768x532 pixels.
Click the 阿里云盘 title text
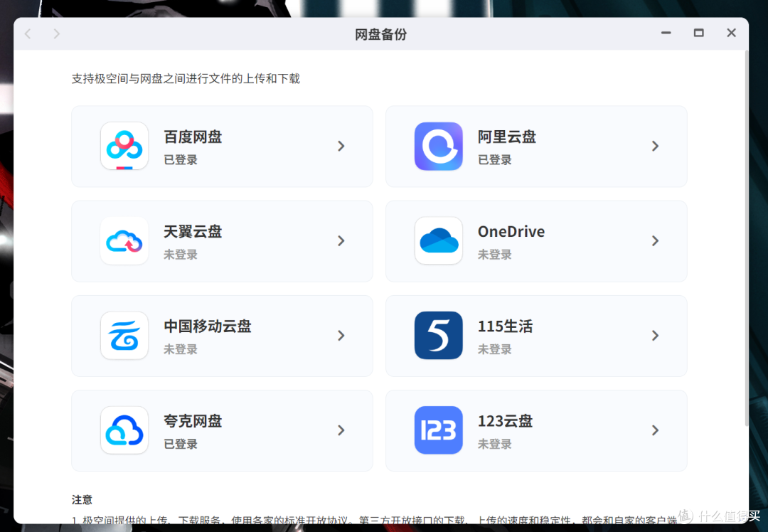click(x=507, y=137)
